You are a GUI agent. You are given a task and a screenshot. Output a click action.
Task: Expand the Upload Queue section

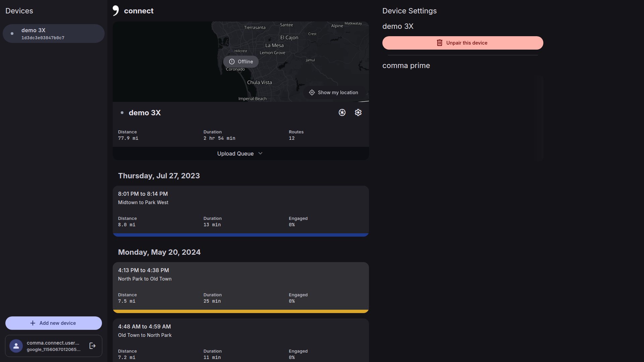click(235, 154)
